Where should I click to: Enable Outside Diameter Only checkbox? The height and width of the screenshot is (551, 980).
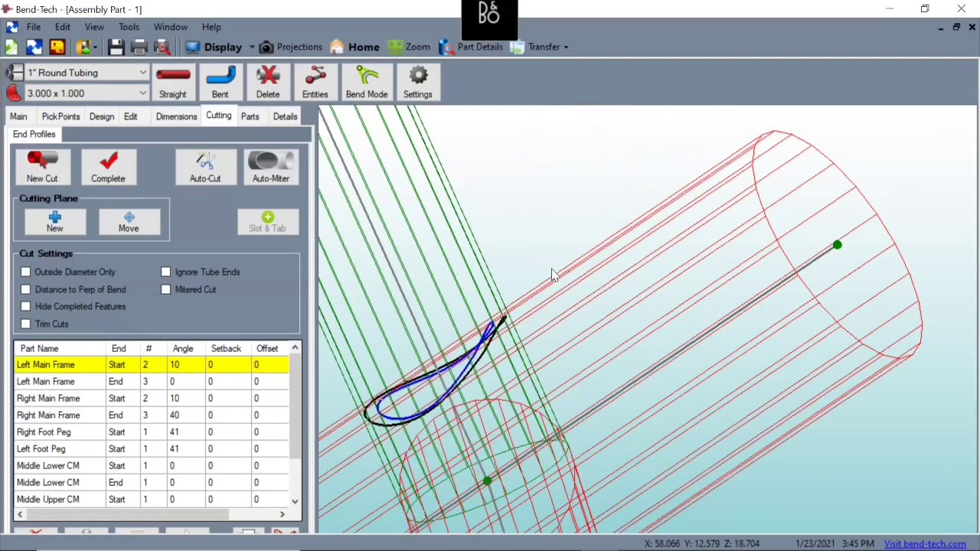(x=26, y=272)
